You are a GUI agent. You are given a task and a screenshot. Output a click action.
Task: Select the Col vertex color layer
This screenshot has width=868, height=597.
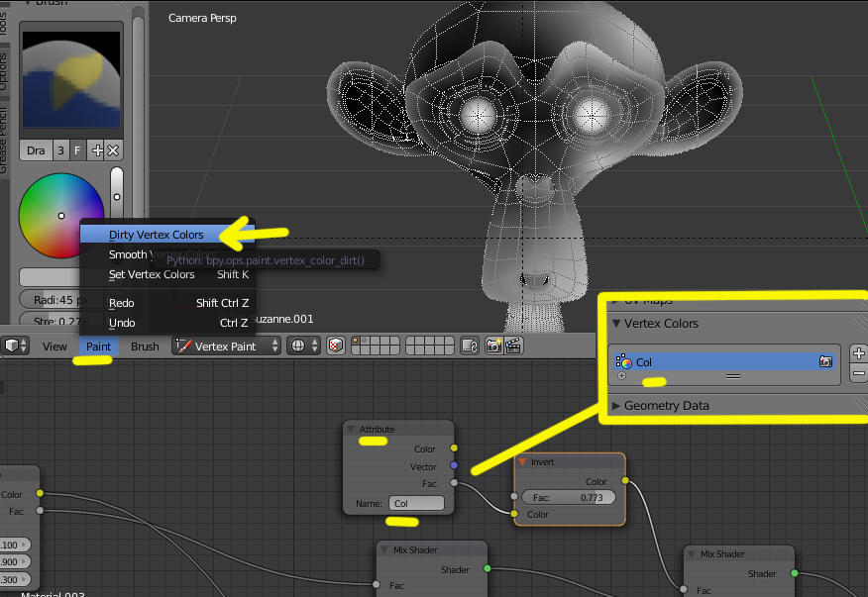click(724, 361)
